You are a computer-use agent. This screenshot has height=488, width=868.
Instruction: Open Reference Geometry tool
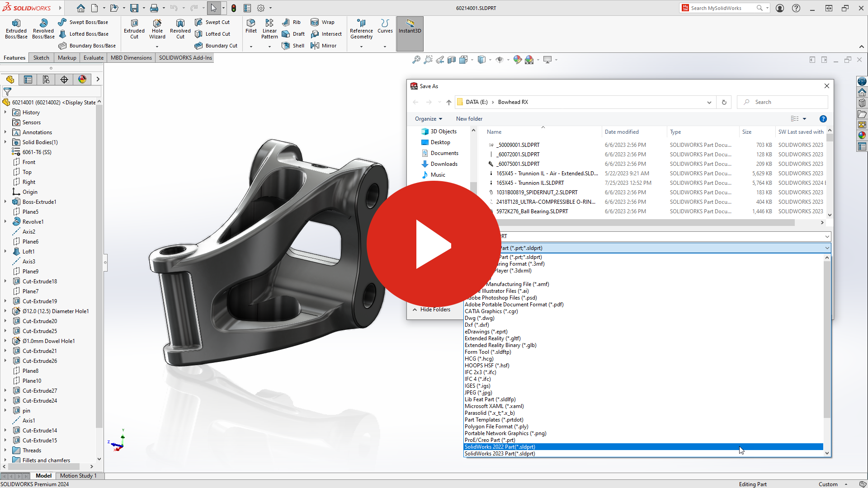[361, 29]
